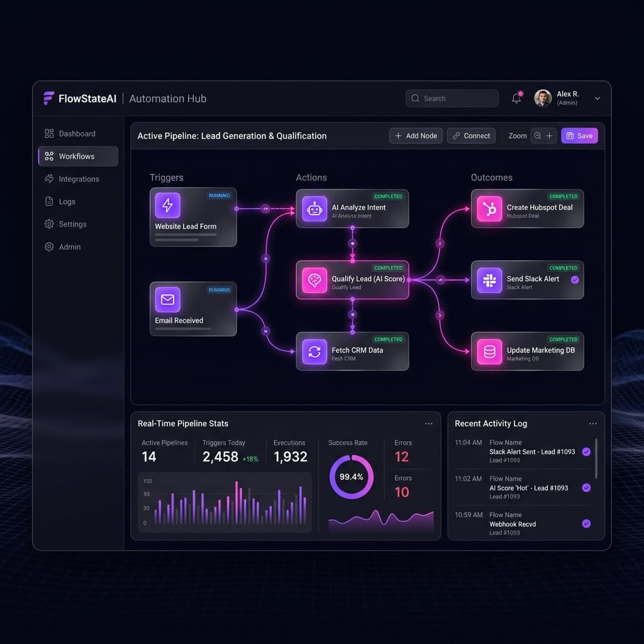This screenshot has height=644, width=644.
Task: Save the pipeline with Save button
Action: [579, 136]
